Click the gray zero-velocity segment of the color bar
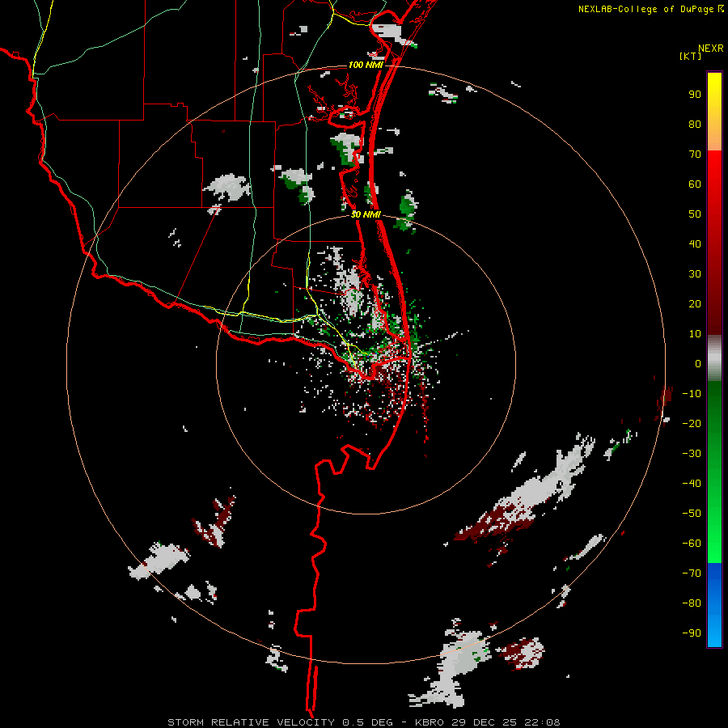728x728 pixels. click(714, 358)
